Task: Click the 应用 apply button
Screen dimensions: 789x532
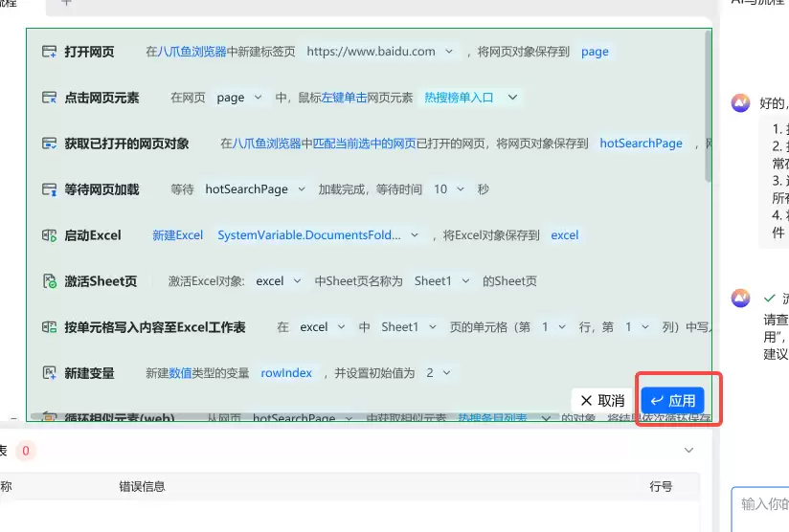Action: 673,401
